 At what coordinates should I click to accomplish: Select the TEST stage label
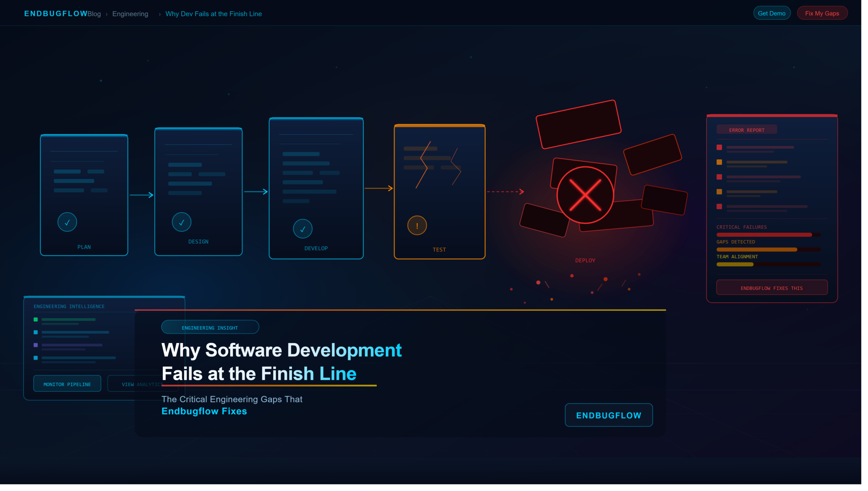(x=439, y=250)
